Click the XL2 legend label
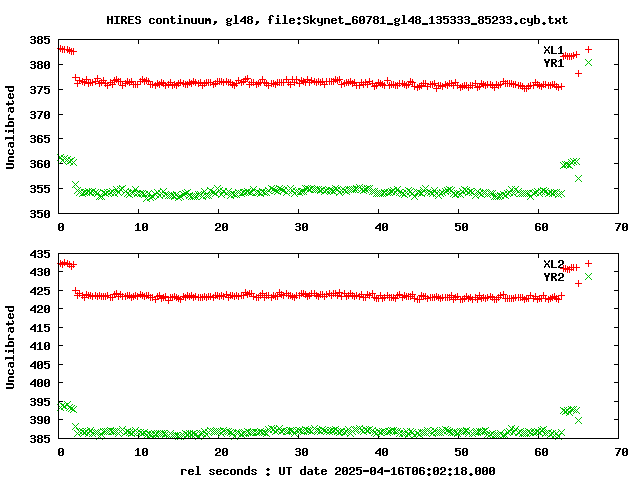 [x=553, y=264]
